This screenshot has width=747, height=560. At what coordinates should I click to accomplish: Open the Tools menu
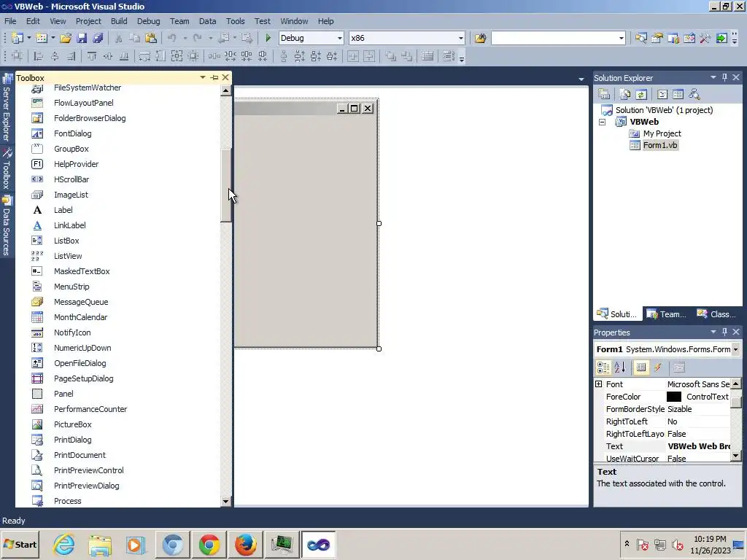(x=236, y=21)
